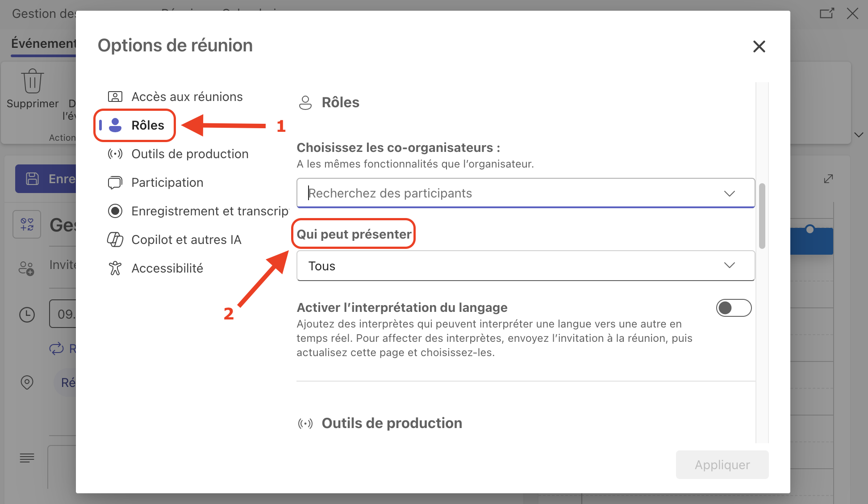Click the options panel vertical scrollbar
Viewport: 868px width, 504px height.
pos(762,215)
